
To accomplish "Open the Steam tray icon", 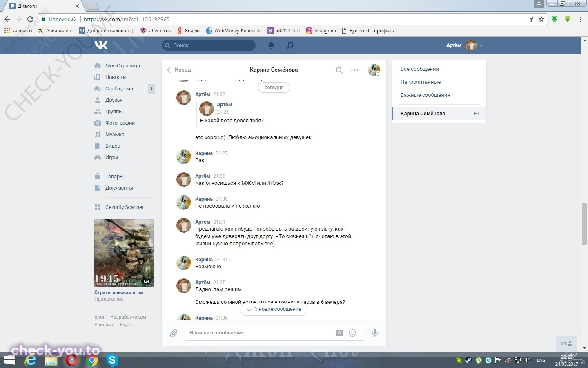I will click(x=469, y=360).
